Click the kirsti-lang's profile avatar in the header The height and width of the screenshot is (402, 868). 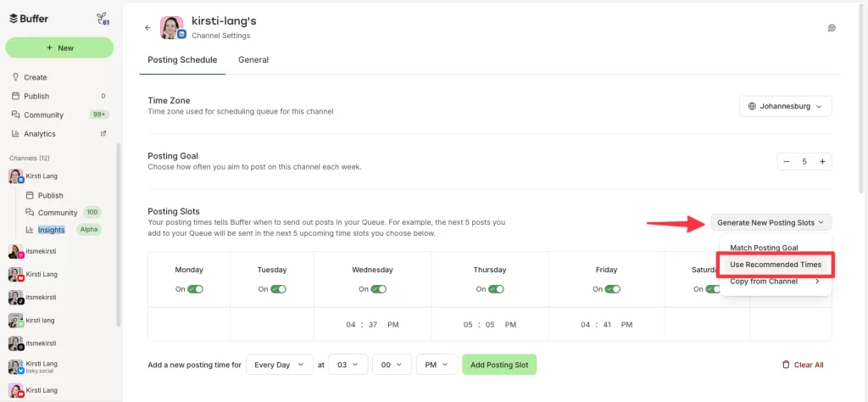(171, 28)
